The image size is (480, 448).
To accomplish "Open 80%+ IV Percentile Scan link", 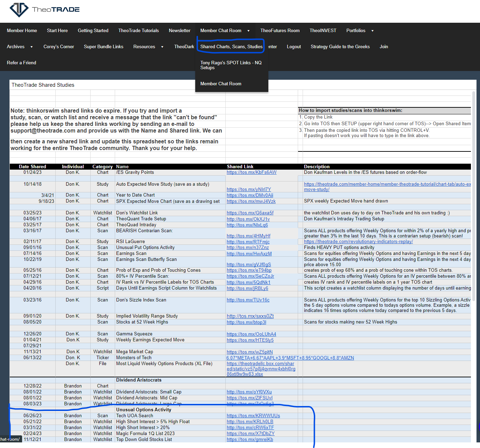I will click(250, 276).
